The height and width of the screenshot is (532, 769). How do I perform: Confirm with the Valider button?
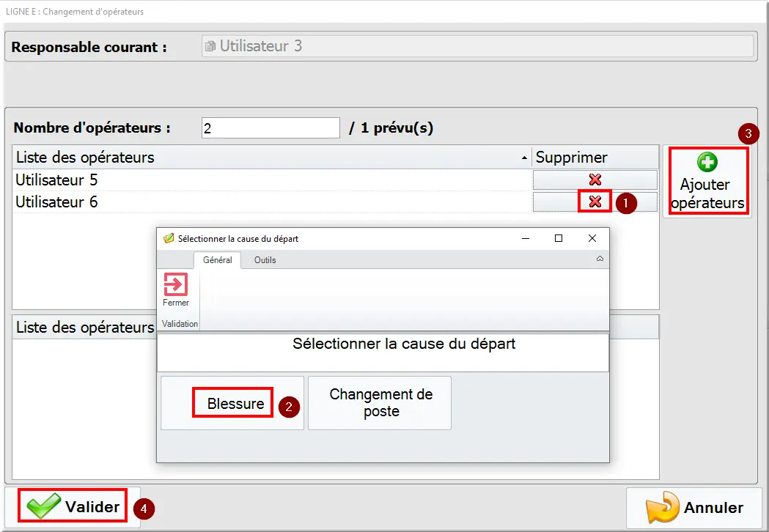pyautogui.click(x=73, y=507)
